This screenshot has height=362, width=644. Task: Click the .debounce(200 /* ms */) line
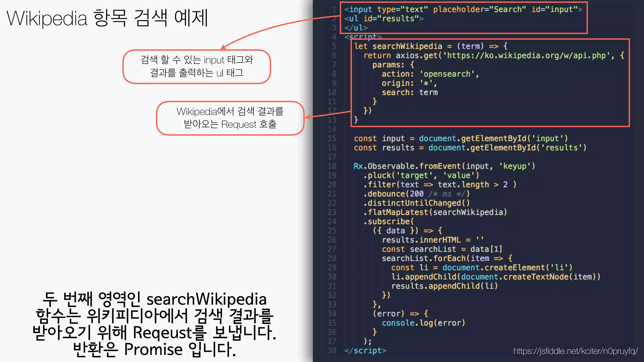coord(417,194)
